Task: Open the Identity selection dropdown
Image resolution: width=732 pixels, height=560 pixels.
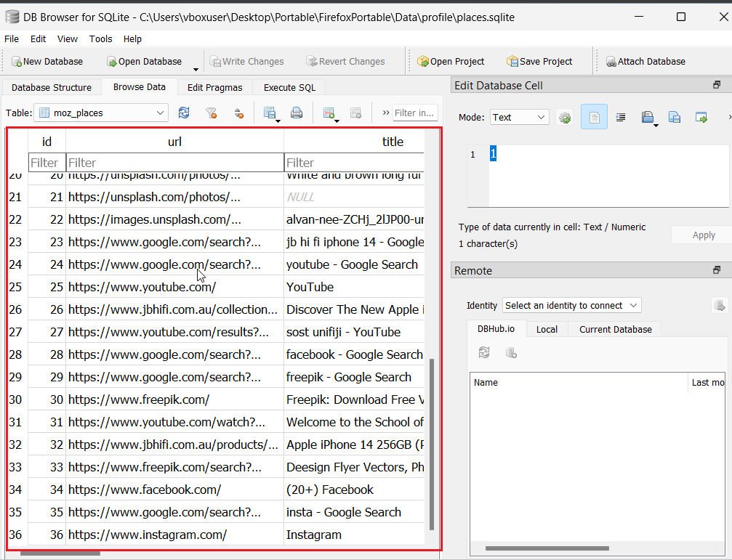Action: (572, 305)
